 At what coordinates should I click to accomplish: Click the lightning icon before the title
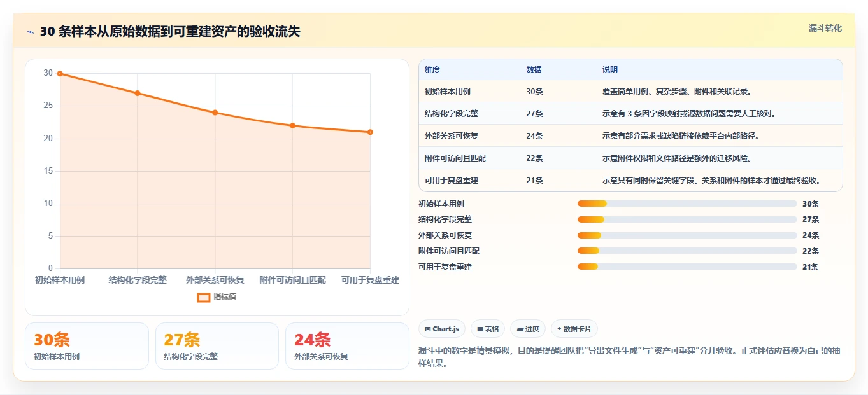31,32
